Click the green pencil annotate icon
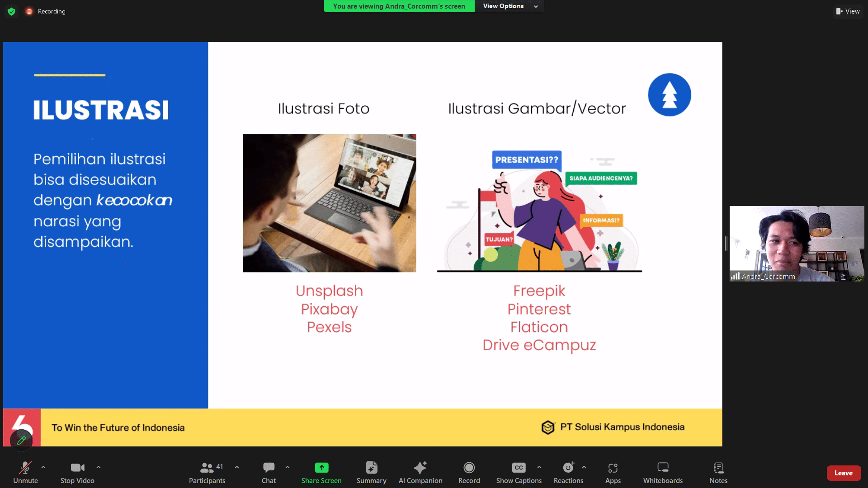 click(21, 440)
